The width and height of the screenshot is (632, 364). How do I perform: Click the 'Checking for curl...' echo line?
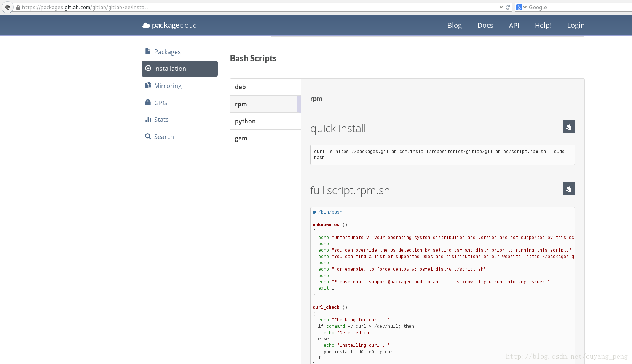pos(354,320)
